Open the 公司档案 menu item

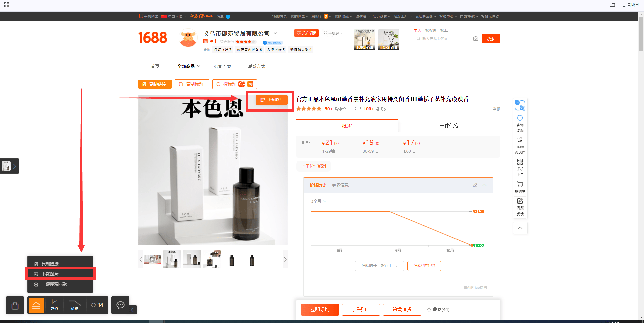point(223,66)
